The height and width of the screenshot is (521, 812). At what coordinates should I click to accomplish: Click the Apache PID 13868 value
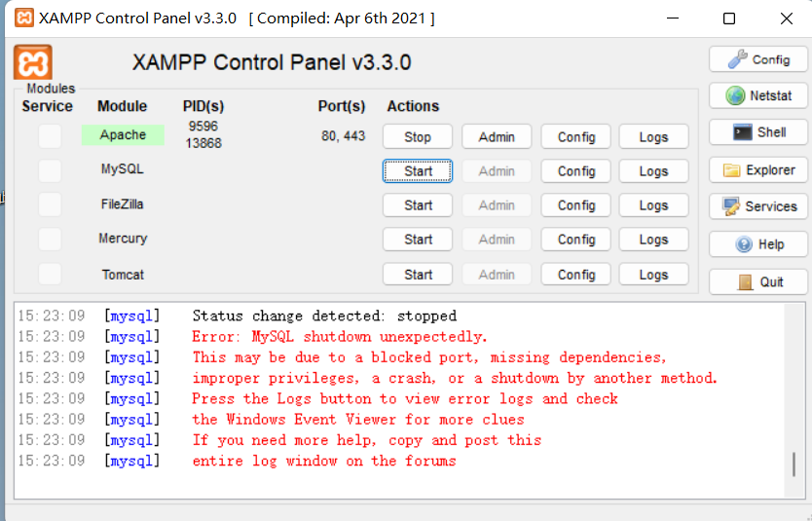203,143
